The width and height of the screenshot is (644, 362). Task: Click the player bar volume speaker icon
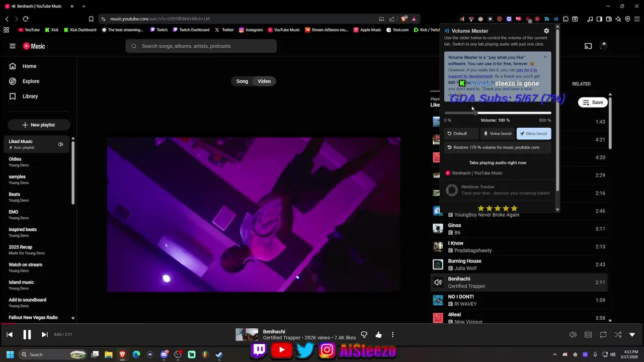tap(573, 334)
